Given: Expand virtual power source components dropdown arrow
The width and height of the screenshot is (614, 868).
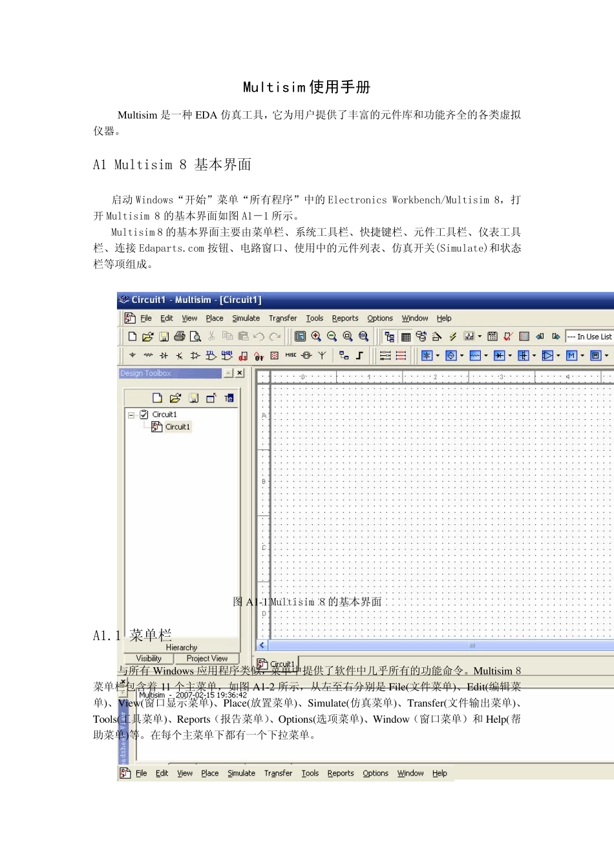Looking at the screenshot, I should tap(438, 355).
